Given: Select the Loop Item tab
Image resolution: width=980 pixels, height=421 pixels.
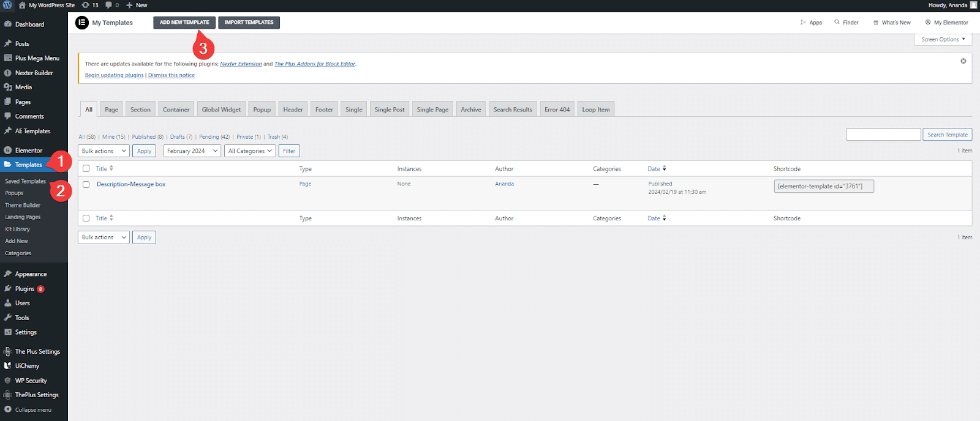Looking at the screenshot, I should click(x=595, y=110).
